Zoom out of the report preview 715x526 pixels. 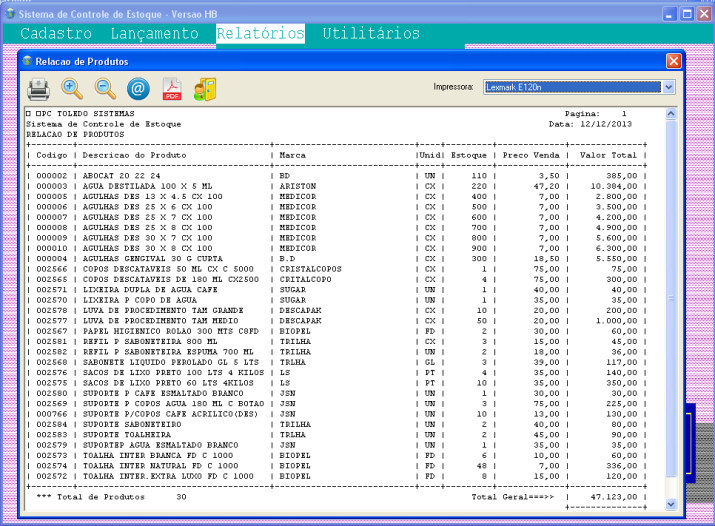coord(105,89)
